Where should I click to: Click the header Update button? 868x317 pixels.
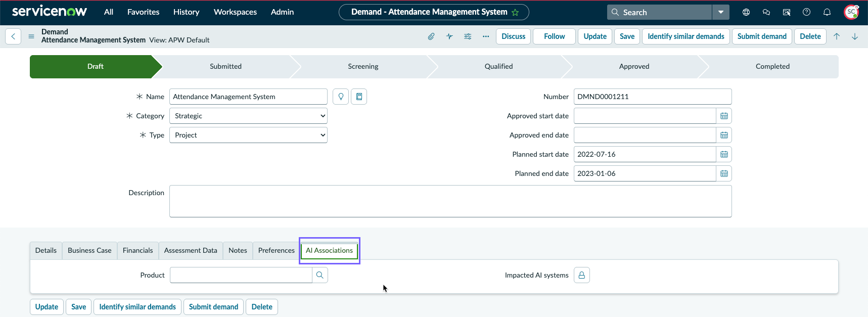(595, 36)
